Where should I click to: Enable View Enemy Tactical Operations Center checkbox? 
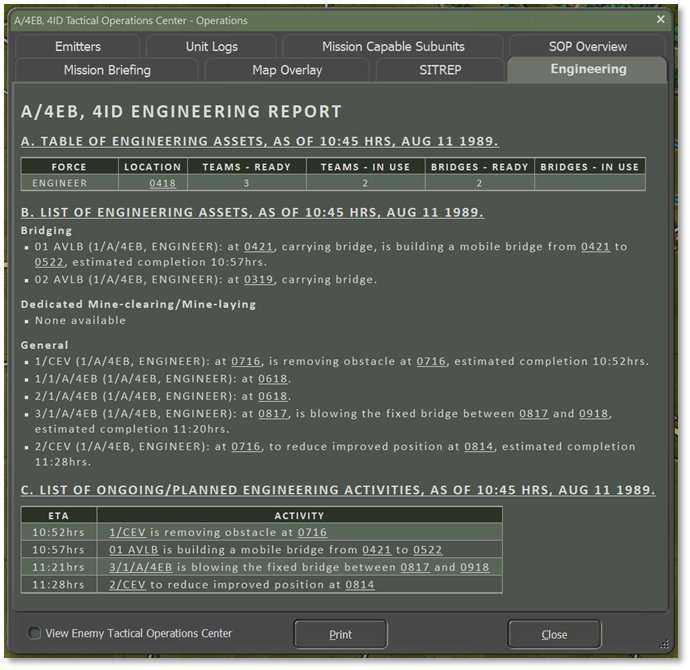click(36, 633)
